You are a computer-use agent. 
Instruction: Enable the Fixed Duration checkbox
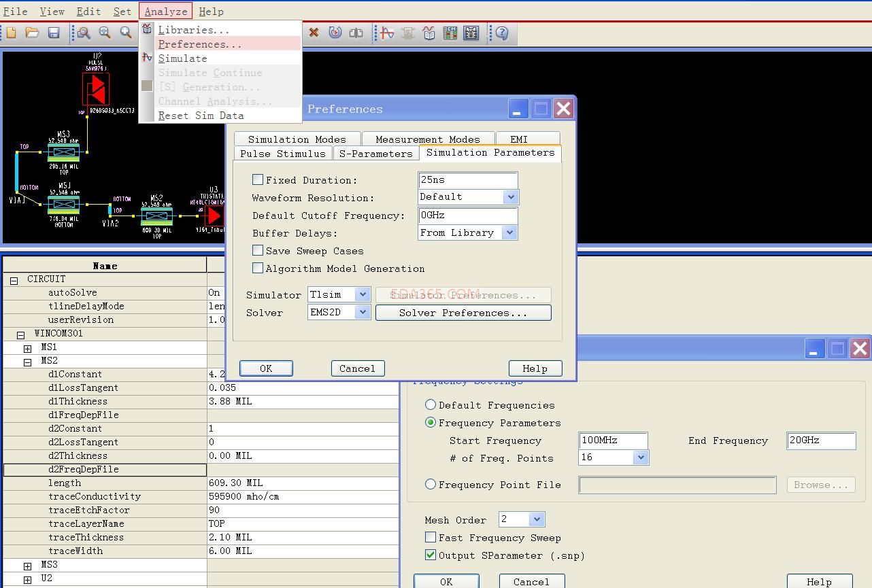tap(258, 179)
